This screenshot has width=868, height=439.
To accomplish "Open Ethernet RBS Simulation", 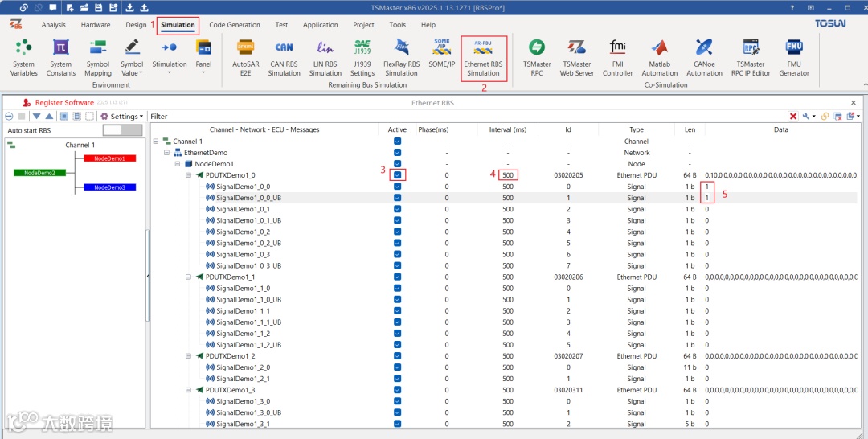I will coord(483,58).
